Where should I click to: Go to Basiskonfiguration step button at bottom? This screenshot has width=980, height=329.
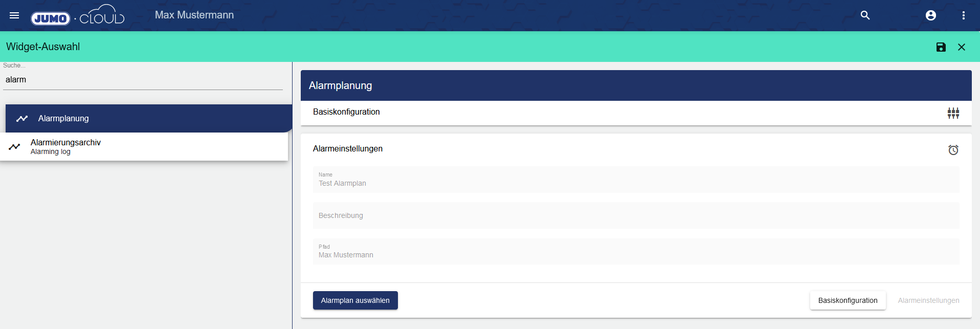[848, 300]
